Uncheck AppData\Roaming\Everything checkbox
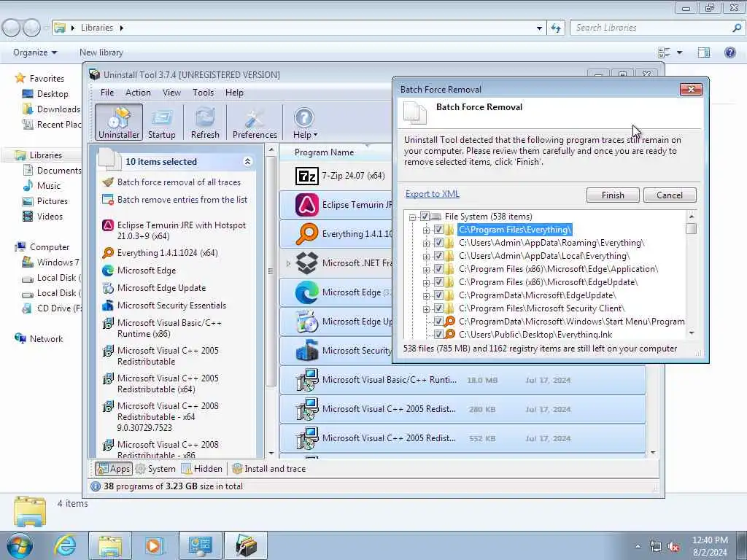Image resolution: width=747 pixels, height=560 pixels. click(438, 243)
